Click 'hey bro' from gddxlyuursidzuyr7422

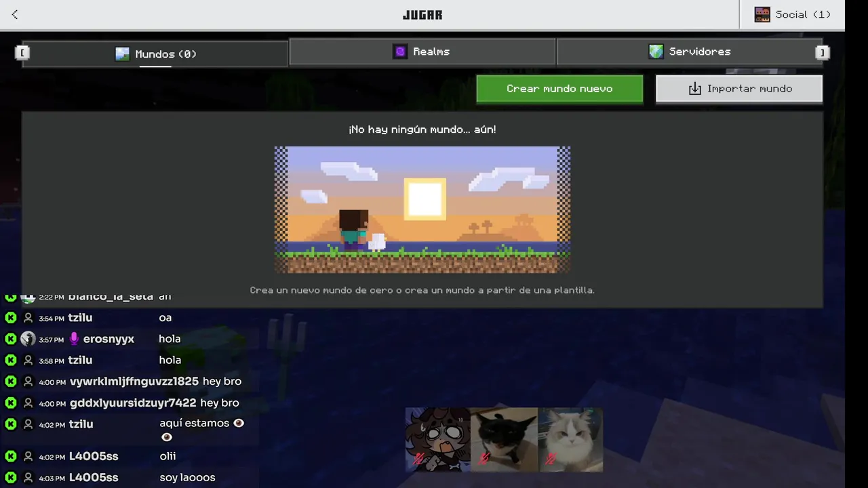[x=220, y=403]
